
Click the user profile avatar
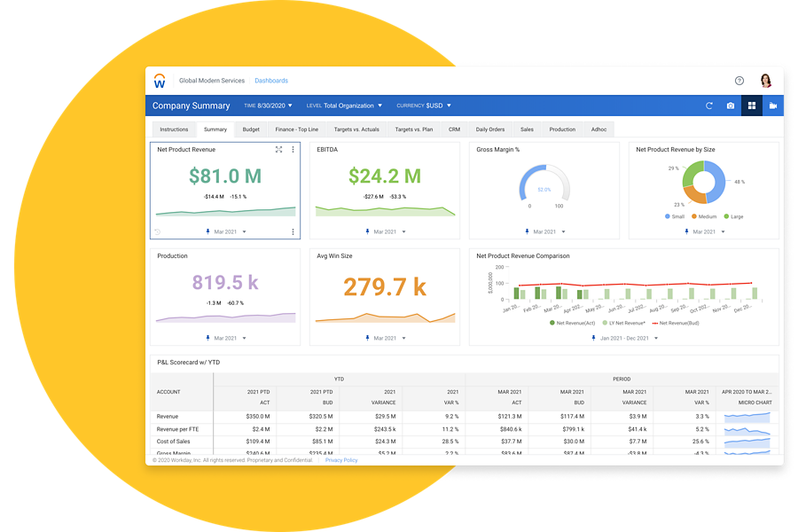tap(766, 81)
